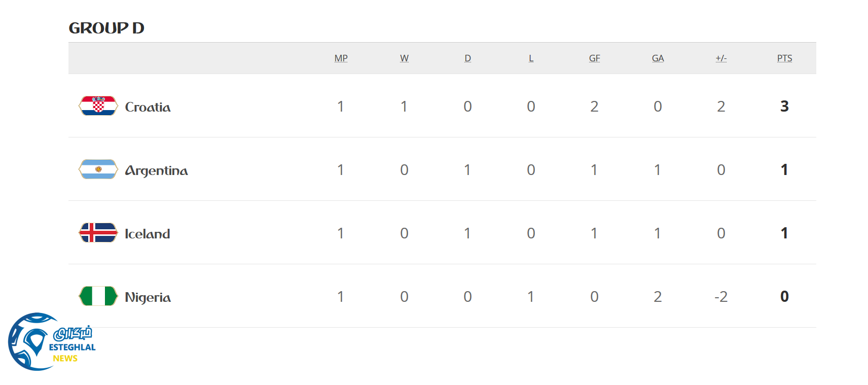Click the Argentina flag icon
Image resolution: width=868 pixels, height=385 pixels.
click(98, 169)
